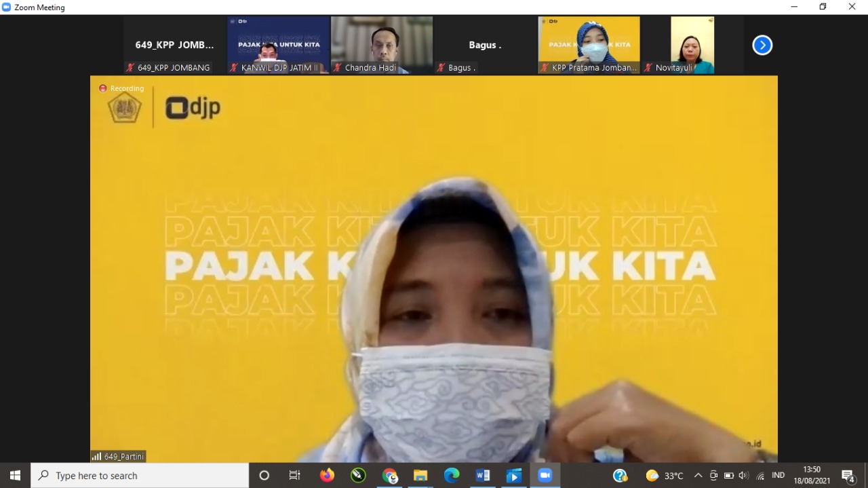Open the notifications action center
The image size is (868, 488).
(x=848, y=476)
